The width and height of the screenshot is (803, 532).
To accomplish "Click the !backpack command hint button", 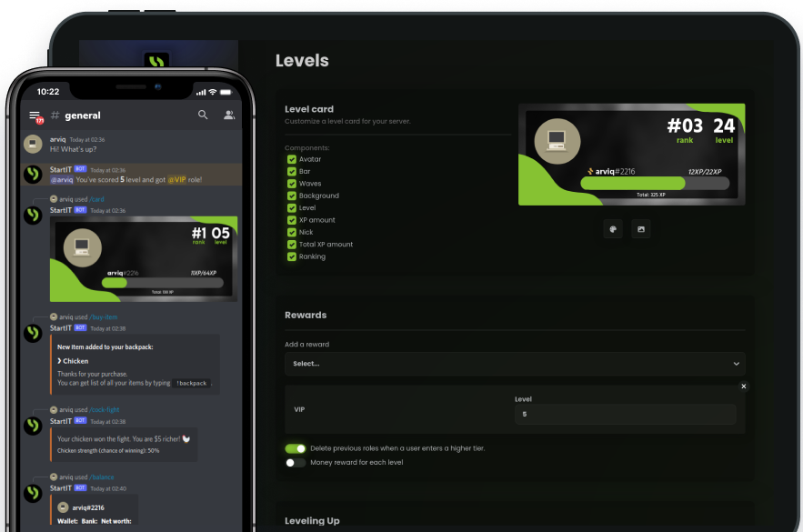I will 191,383.
